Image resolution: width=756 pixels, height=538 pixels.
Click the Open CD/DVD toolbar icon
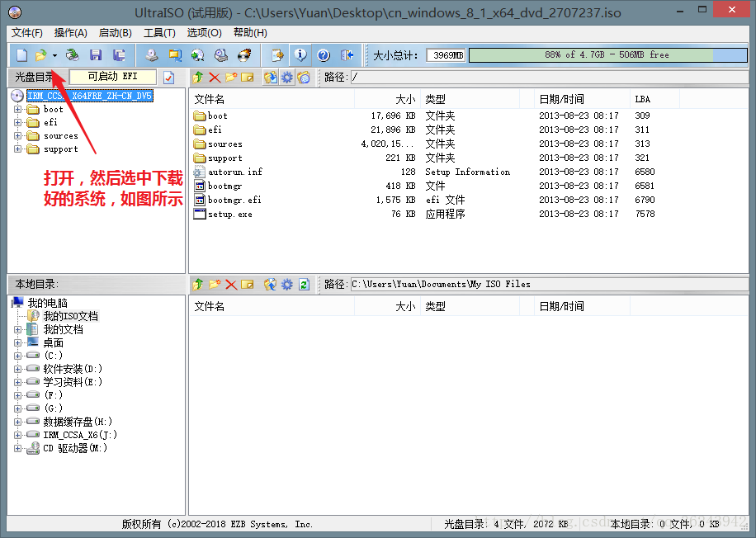coord(73,55)
